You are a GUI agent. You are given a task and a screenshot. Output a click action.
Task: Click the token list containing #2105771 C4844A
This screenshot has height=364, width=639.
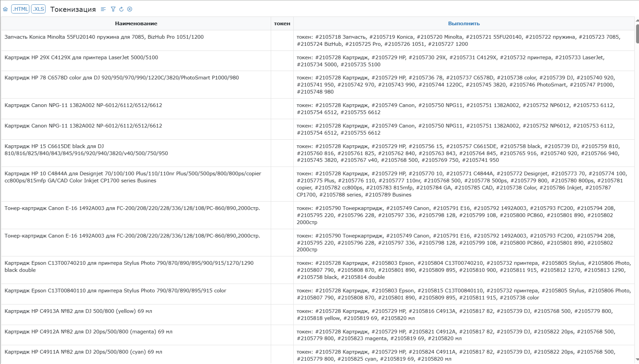462,184
